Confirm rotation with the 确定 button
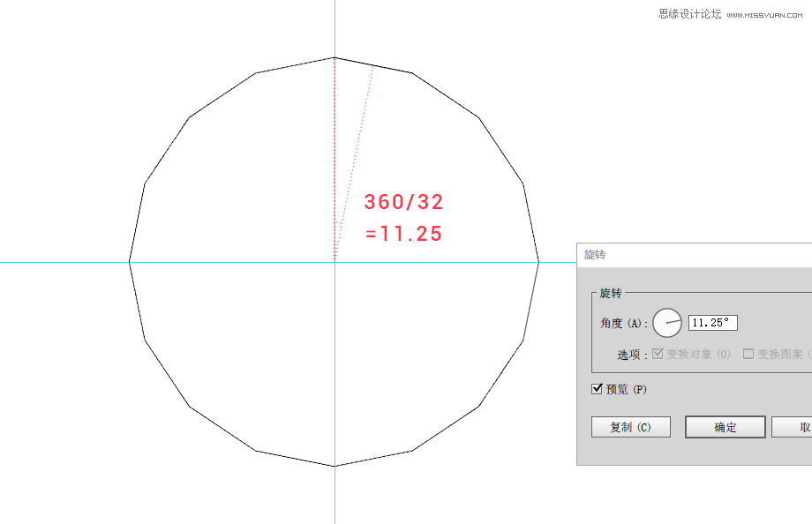812x524 pixels. (x=726, y=427)
